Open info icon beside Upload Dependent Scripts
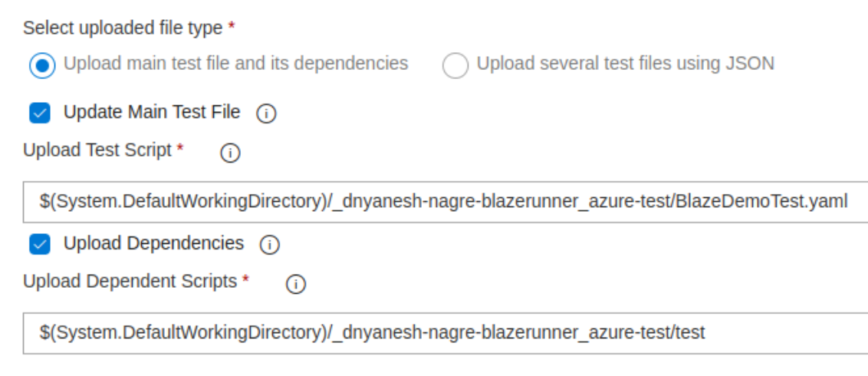Screen dimensions: 868x376 click(x=296, y=285)
